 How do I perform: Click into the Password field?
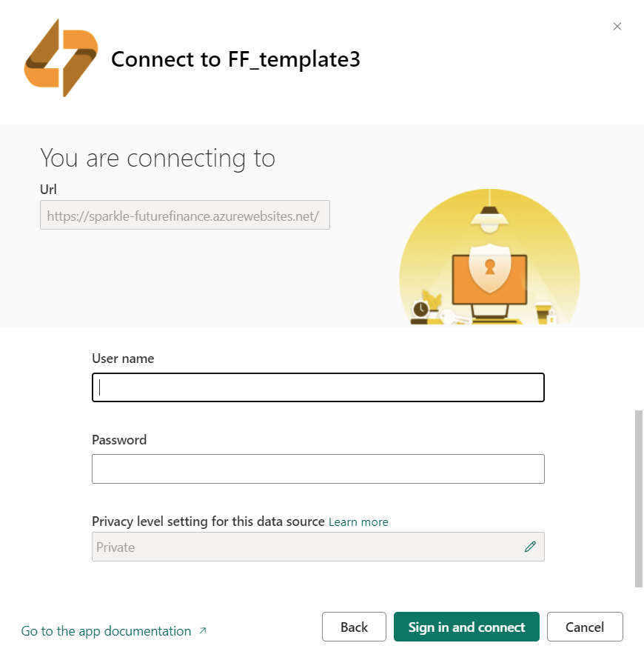coord(318,469)
